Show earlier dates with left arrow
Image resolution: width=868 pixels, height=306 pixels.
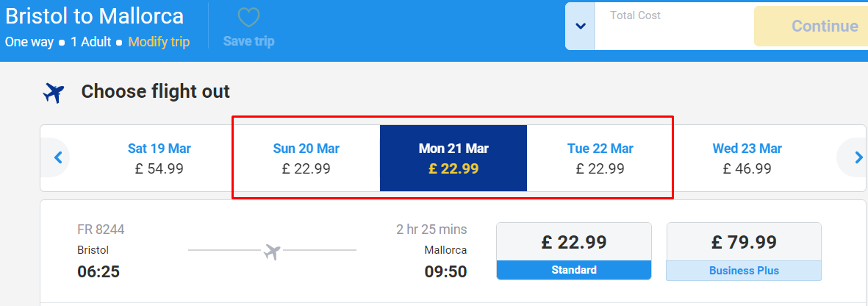[x=58, y=157]
